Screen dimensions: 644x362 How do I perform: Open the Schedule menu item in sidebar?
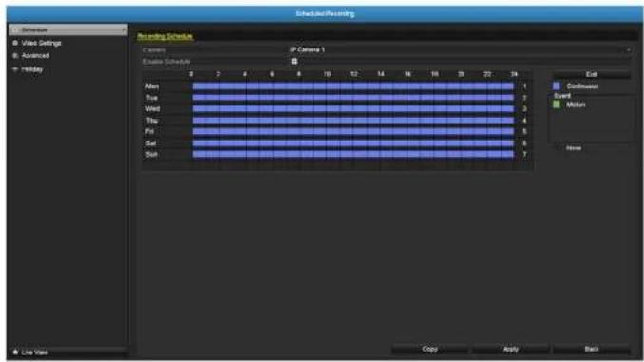[68, 30]
